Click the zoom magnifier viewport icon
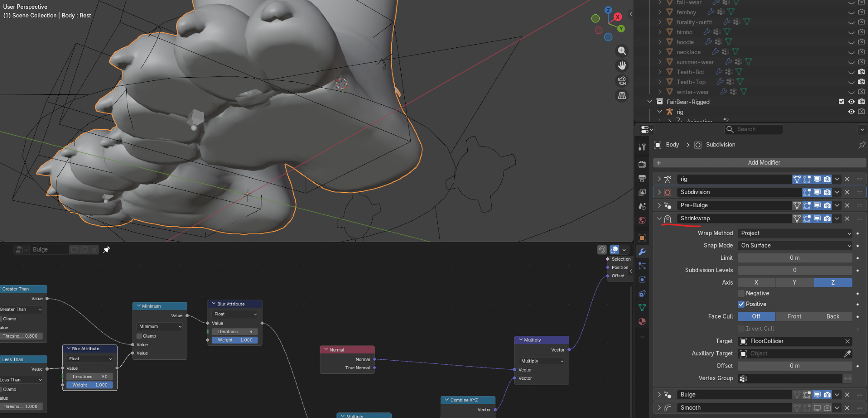 click(x=622, y=51)
